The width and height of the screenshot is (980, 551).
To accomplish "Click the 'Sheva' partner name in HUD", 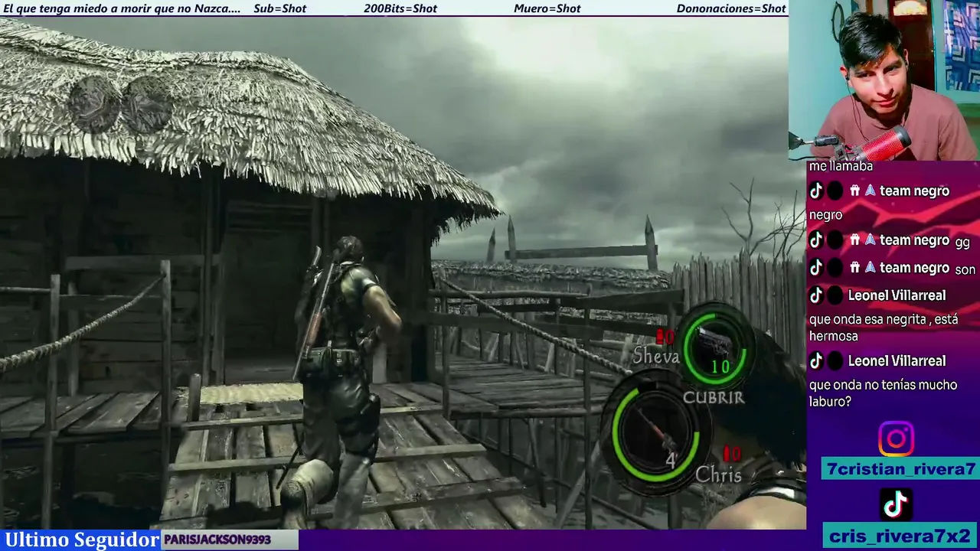I will 655,357.
